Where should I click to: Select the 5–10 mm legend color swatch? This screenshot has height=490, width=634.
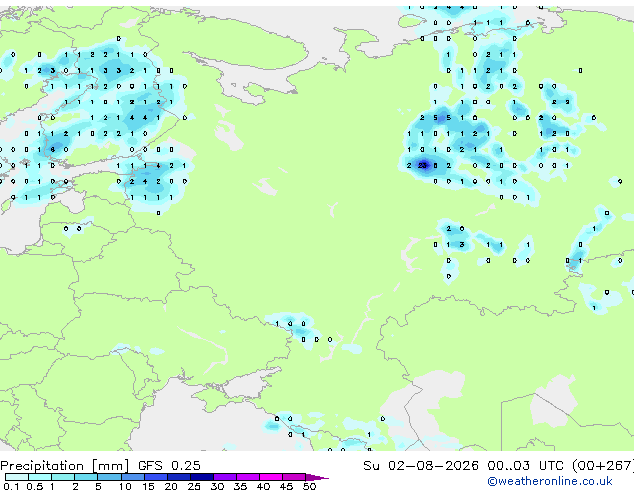coord(109,477)
